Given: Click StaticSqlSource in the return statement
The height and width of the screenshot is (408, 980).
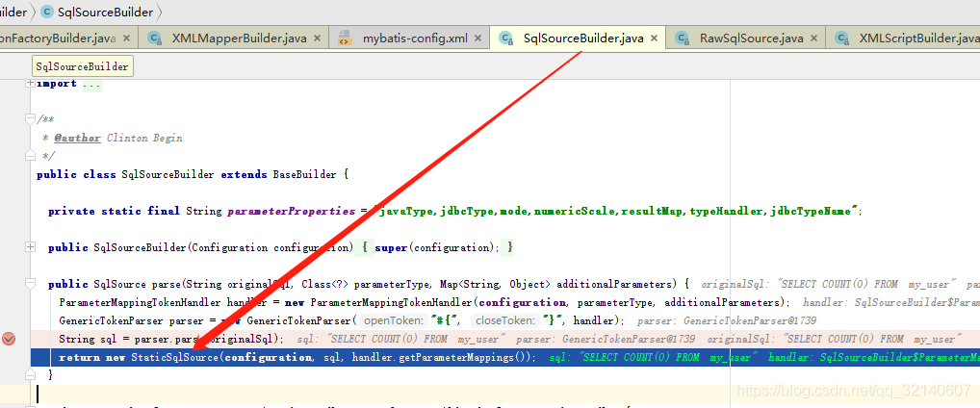Looking at the screenshot, I should tap(174, 357).
